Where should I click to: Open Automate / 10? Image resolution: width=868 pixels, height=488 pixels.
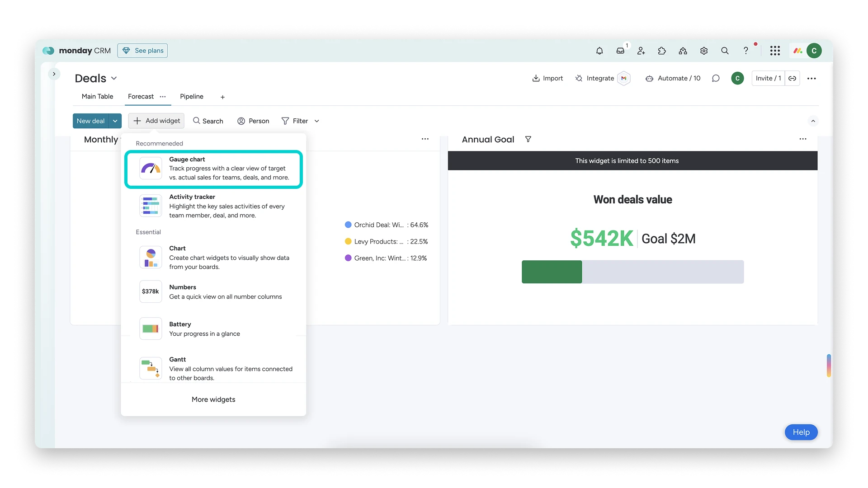[x=673, y=78]
